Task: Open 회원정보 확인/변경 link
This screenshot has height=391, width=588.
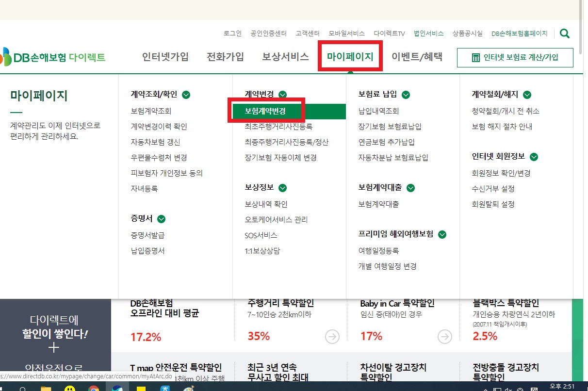Action: click(501, 173)
